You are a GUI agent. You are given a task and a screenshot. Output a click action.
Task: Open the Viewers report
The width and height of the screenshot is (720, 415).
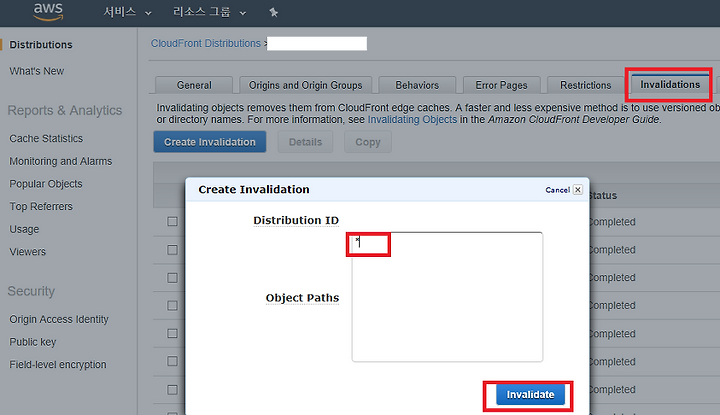click(x=28, y=252)
